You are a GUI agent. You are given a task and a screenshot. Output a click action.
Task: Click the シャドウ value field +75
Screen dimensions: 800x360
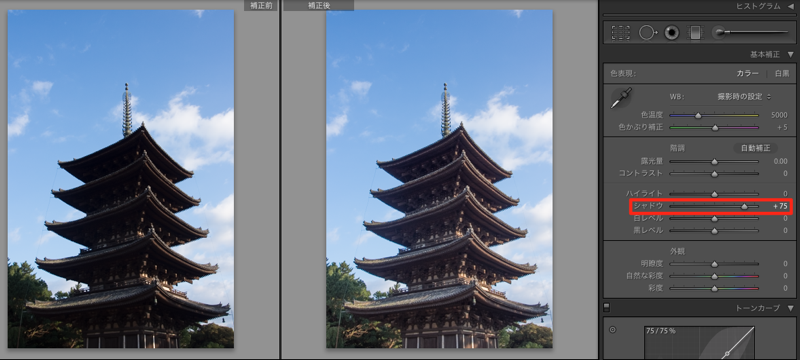tap(780, 206)
